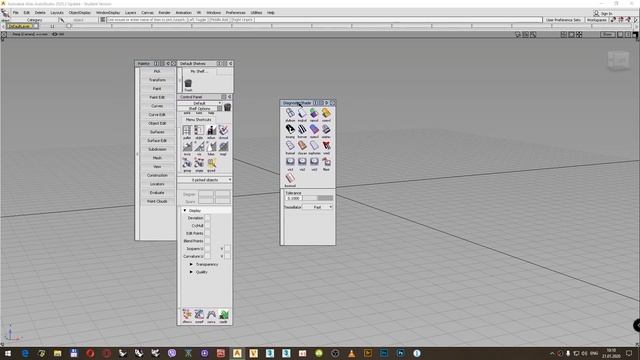Select the green icon at Control Panel bottom
Viewport: 640px width, 360px height.
click(x=223, y=315)
